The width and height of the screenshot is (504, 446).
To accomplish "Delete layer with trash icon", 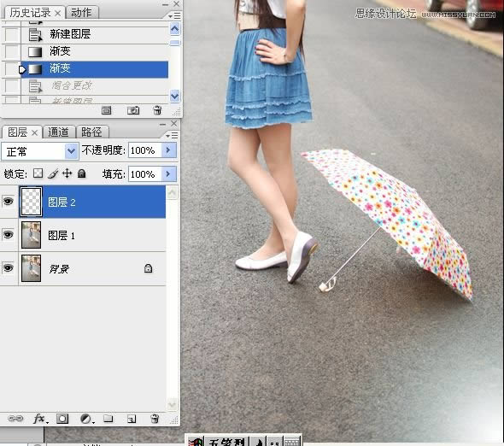I will 155,419.
